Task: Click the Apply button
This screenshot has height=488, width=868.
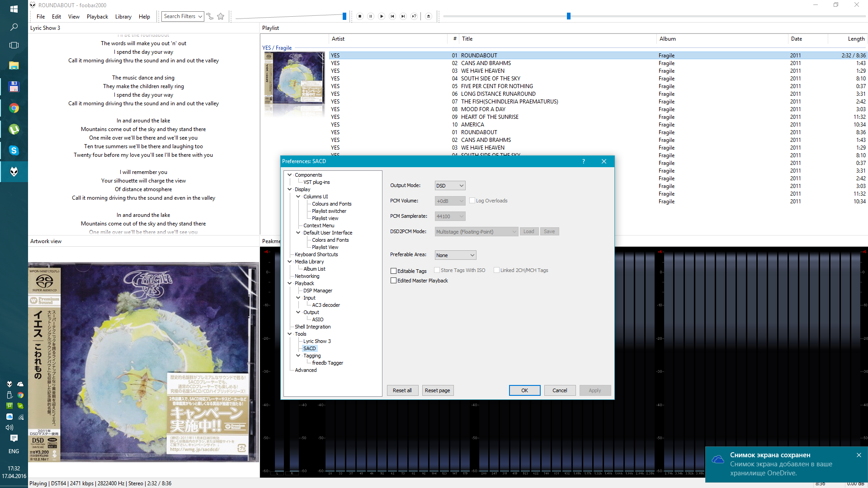Action: tap(595, 390)
